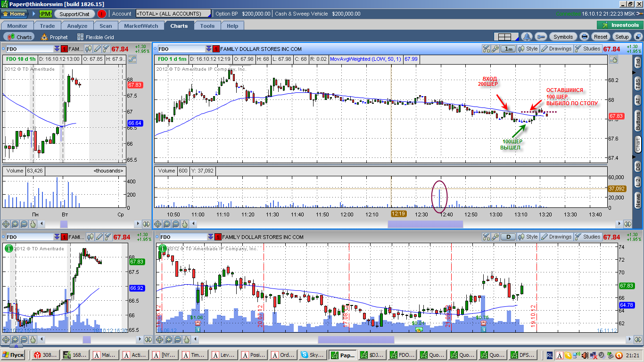Image resolution: width=644 pixels, height=362 pixels.
Task: Expand symbol dropdown in main 1m chart
Action: [x=209, y=49]
